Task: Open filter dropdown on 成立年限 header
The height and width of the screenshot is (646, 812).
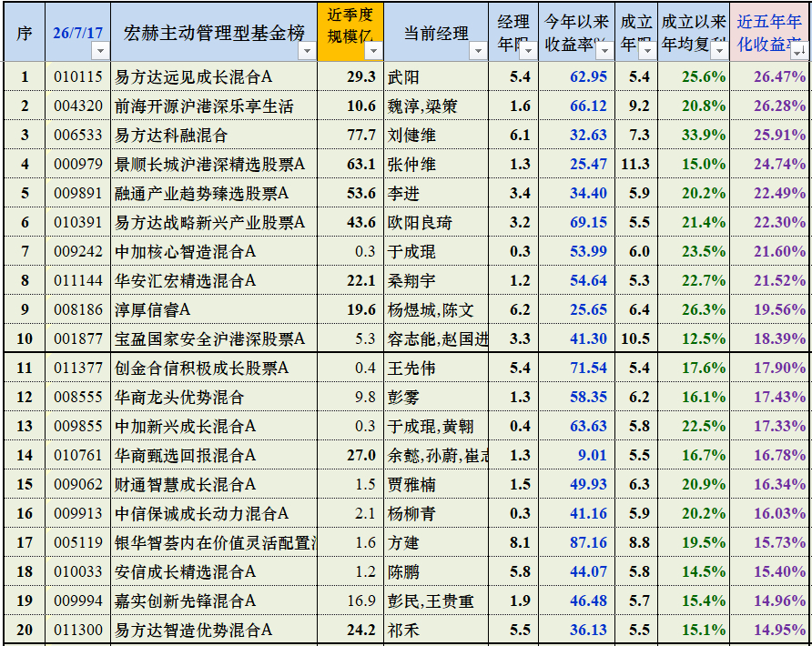Action: pyautogui.click(x=647, y=51)
